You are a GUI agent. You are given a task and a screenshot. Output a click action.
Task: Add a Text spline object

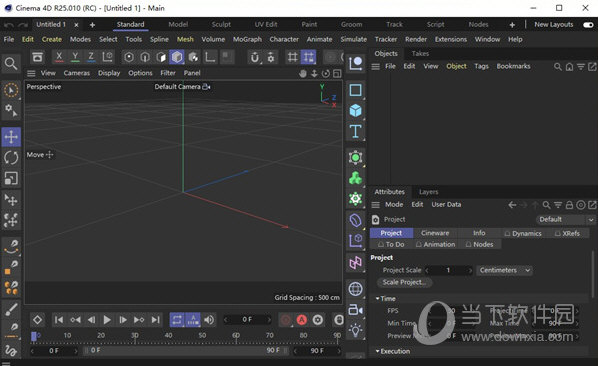[x=355, y=131]
